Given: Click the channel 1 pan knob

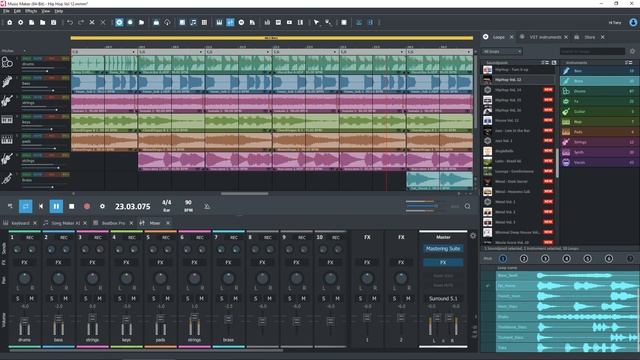Looking at the screenshot, I should pyautogui.click(x=24, y=278).
